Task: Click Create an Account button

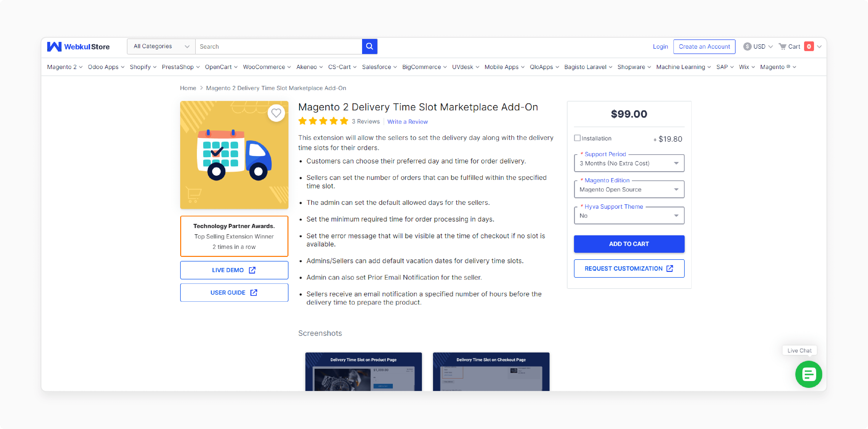Action: click(704, 46)
